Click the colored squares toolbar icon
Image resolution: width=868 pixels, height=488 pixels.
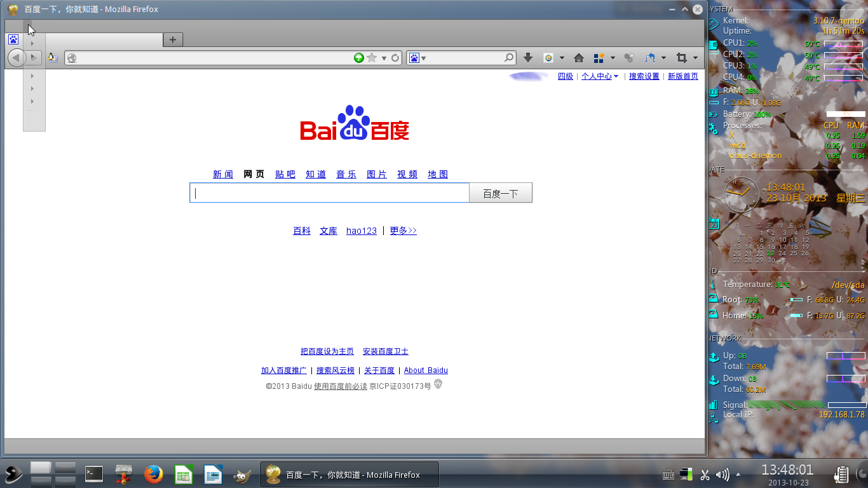coord(599,58)
